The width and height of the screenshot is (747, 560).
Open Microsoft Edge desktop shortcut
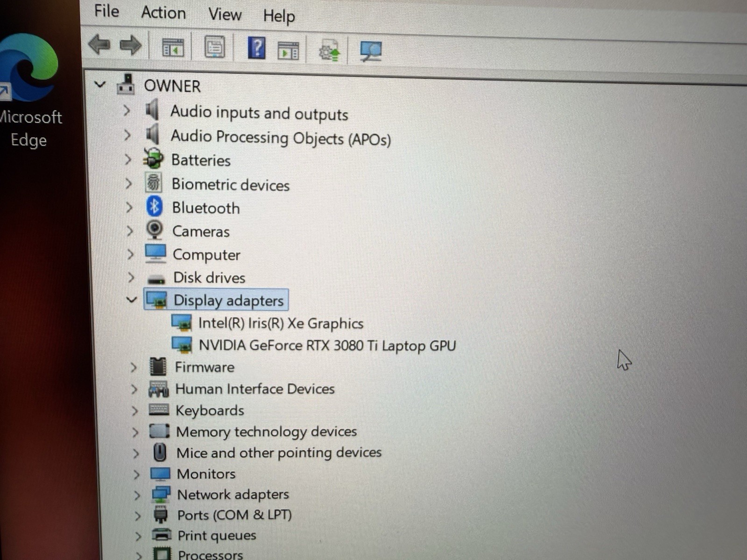point(29,91)
